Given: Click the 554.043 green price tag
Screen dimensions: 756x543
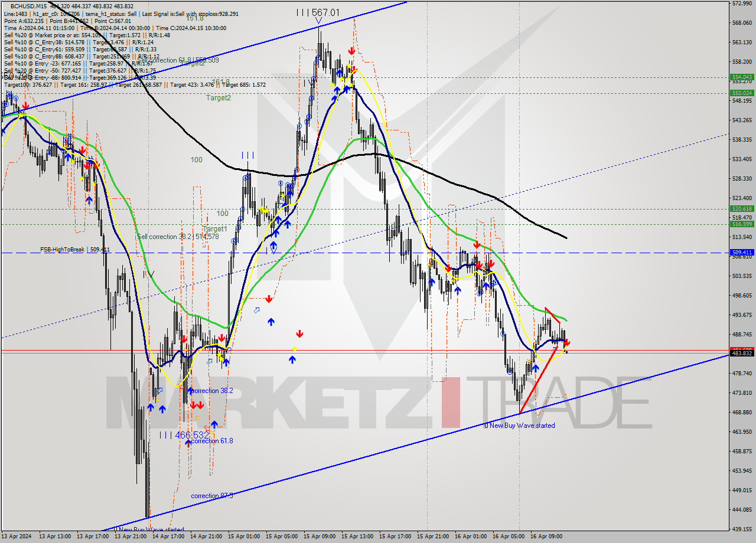Looking at the screenshot, I should [742, 77].
